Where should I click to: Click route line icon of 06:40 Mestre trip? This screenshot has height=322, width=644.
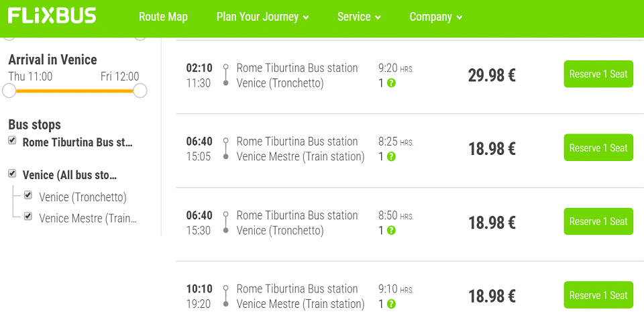(x=225, y=149)
